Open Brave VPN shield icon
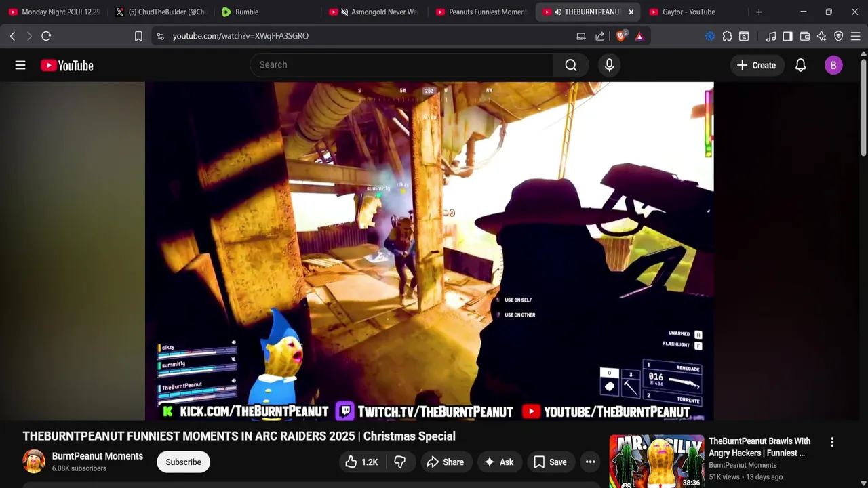The height and width of the screenshot is (488, 868). point(839,36)
